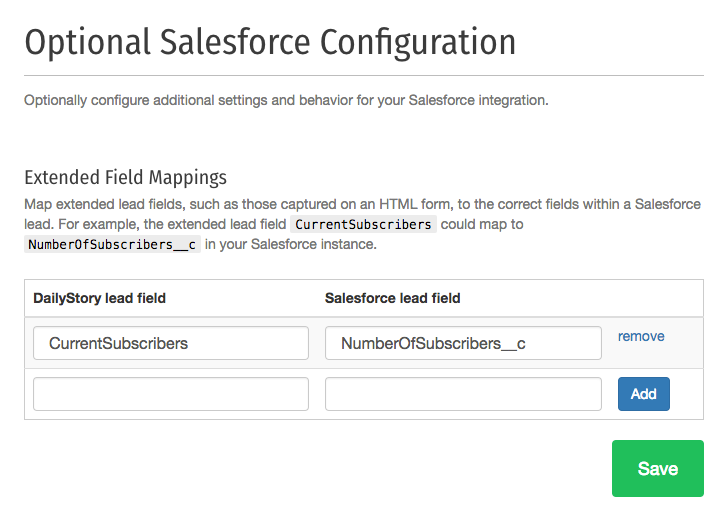
Task: Click the horizontal divider below the page title
Action: pos(364,75)
